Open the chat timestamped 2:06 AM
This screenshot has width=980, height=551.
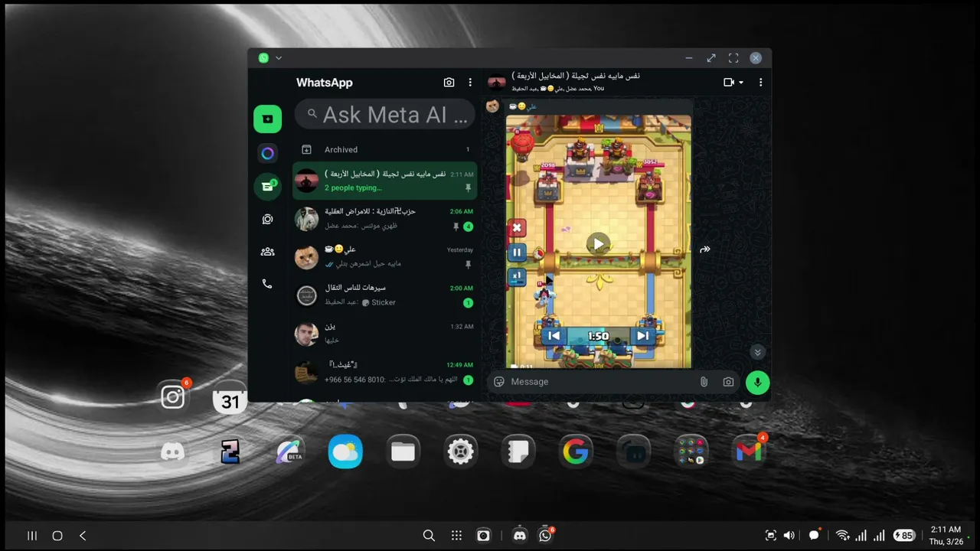click(x=385, y=219)
